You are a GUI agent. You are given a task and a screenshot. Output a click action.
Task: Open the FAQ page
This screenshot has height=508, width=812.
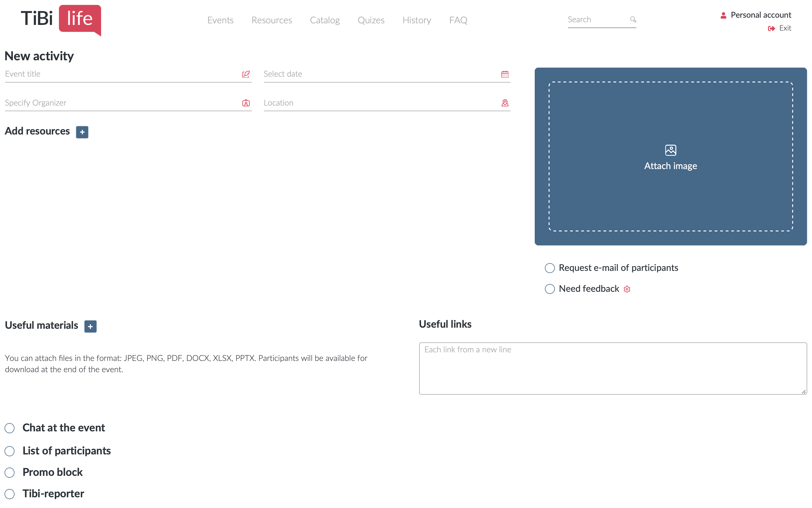pos(458,20)
